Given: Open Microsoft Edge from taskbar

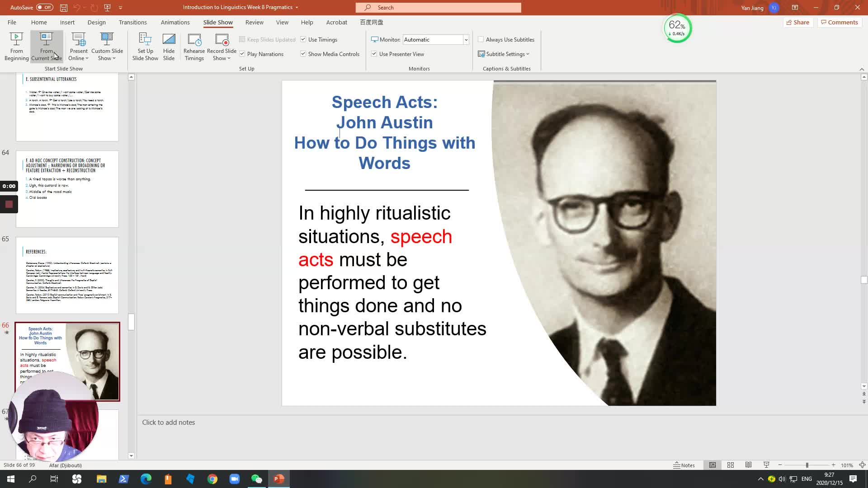Looking at the screenshot, I should click(146, 479).
